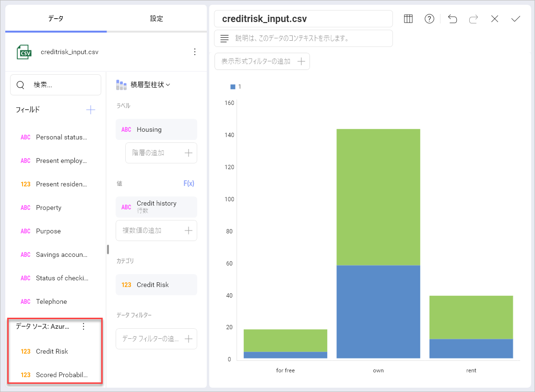Open the kebab menu on the データソース panel
535x392 pixels.
(x=83, y=326)
